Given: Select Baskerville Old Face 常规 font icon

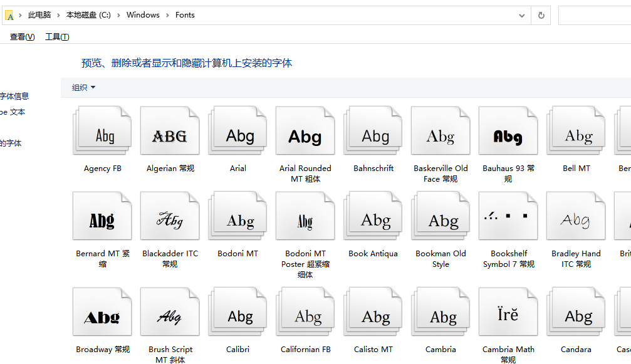Looking at the screenshot, I should click(441, 130).
